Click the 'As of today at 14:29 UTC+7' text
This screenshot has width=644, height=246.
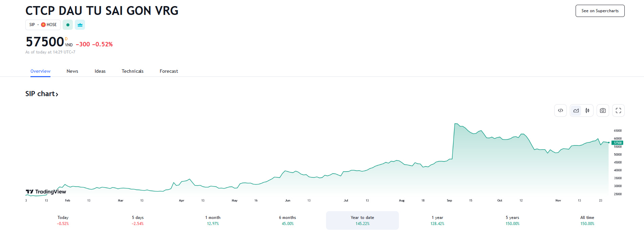coord(50,52)
